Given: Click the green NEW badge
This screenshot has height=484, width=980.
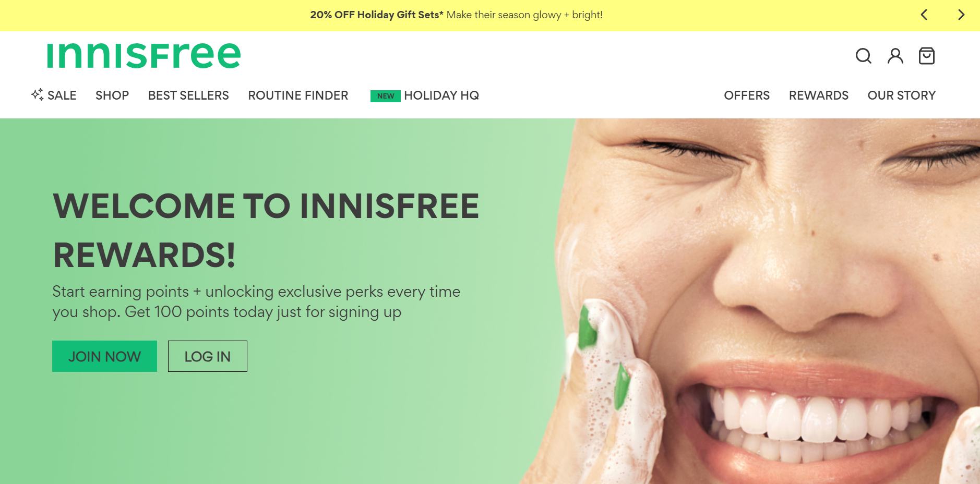Looking at the screenshot, I should tap(386, 96).
